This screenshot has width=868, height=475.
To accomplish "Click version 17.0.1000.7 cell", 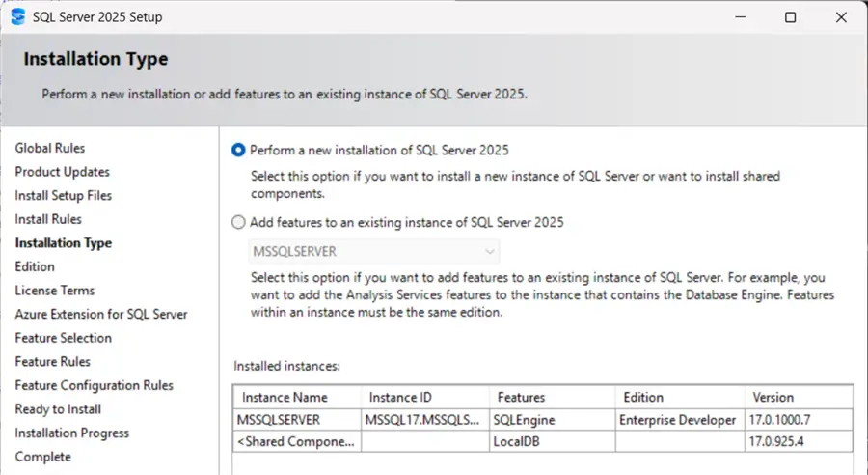I will pos(799,420).
